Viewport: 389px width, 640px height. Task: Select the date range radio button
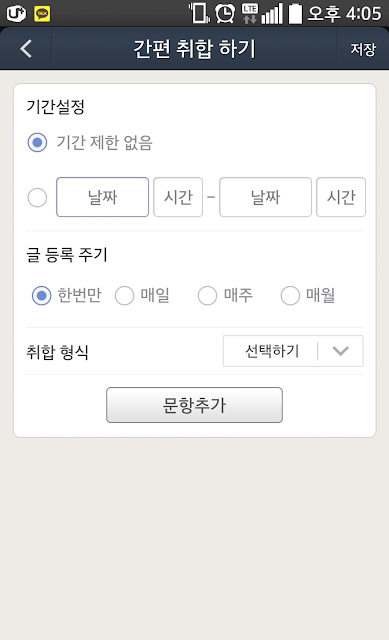pyautogui.click(x=37, y=198)
